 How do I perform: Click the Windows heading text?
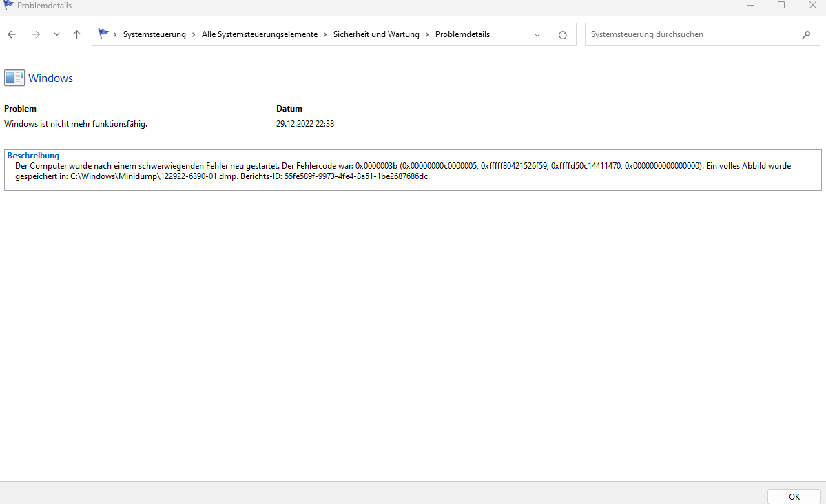pos(50,78)
